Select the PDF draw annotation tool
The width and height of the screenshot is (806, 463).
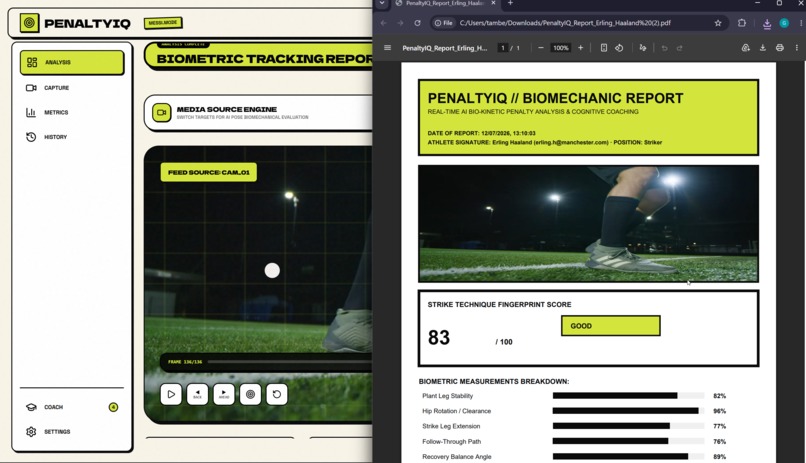[x=643, y=48]
